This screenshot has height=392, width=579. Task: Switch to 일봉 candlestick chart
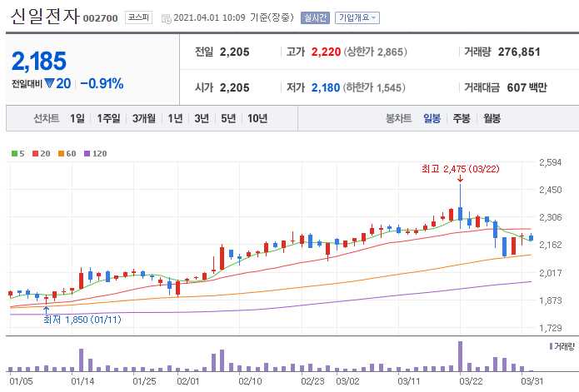[432, 118]
